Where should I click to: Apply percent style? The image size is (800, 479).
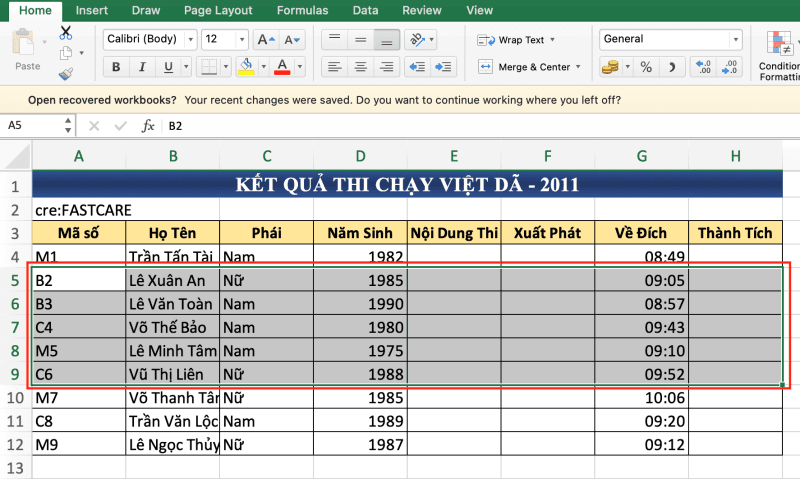click(x=646, y=67)
